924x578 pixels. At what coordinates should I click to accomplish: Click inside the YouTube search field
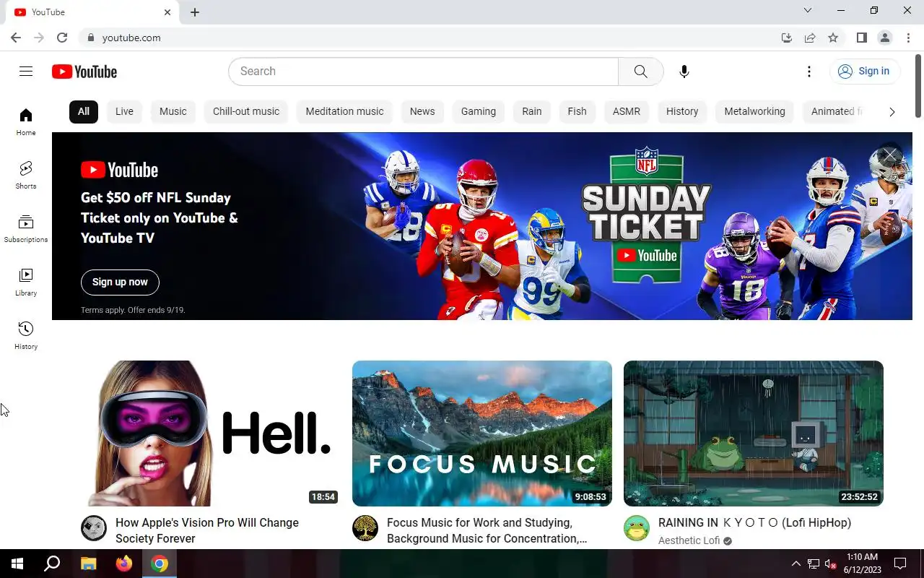(424, 72)
